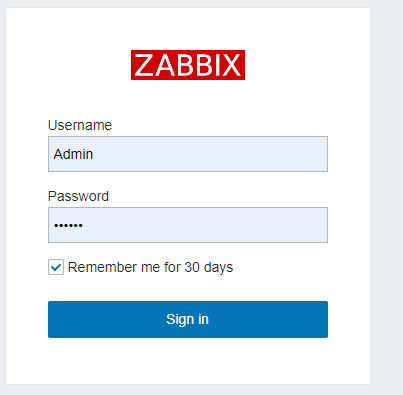The width and height of the screenshot is (403, 395).
Task: Click the blue checkmark icon in the checkbox
Action: click(56, 267)
